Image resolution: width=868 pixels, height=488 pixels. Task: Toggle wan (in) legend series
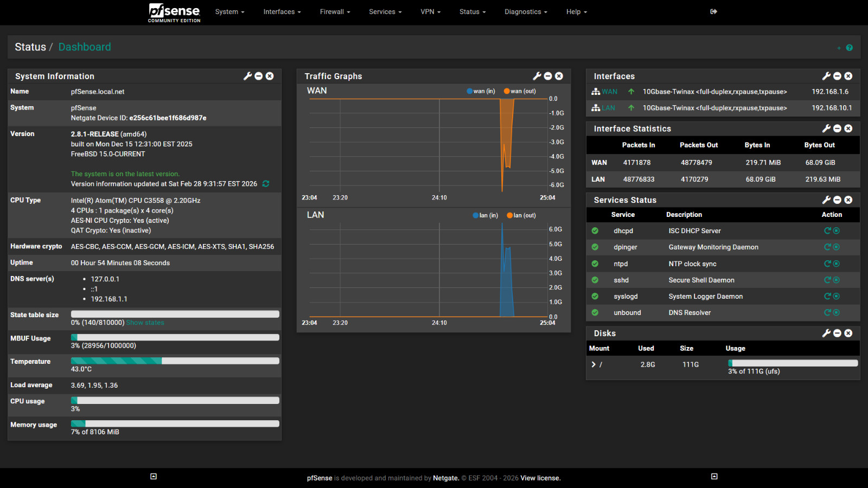pos(481,91)
